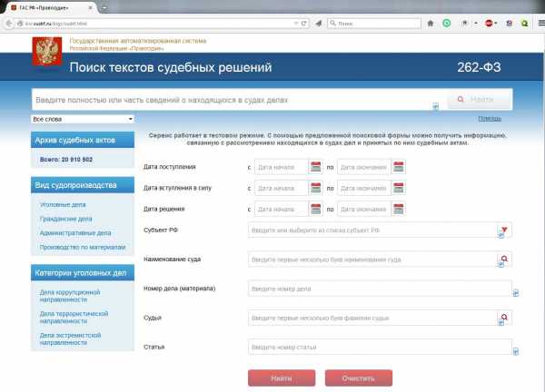The width and height of the screenshot is (545, 392).
Task: Click the red Найти button at the bottom
Action: (282, 378)
